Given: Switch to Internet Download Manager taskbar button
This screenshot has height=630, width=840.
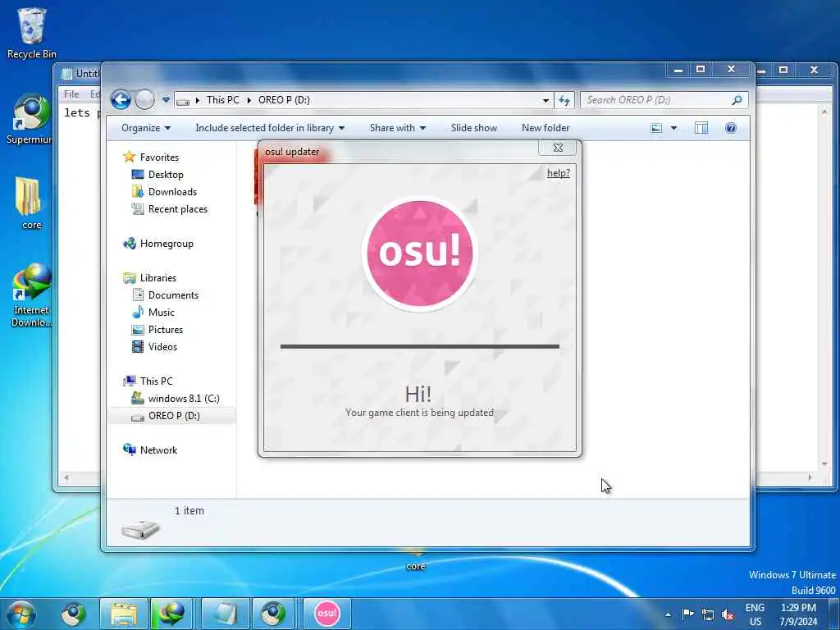Looking at the screenshot, I should pos(171,614).
